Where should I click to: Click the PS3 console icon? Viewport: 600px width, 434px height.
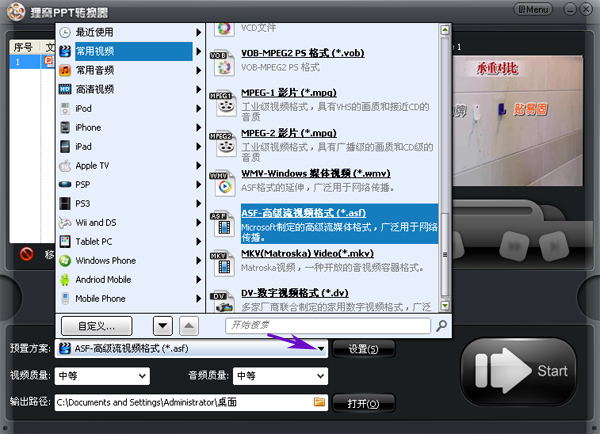pyautogui.click(x=65, y=204)
